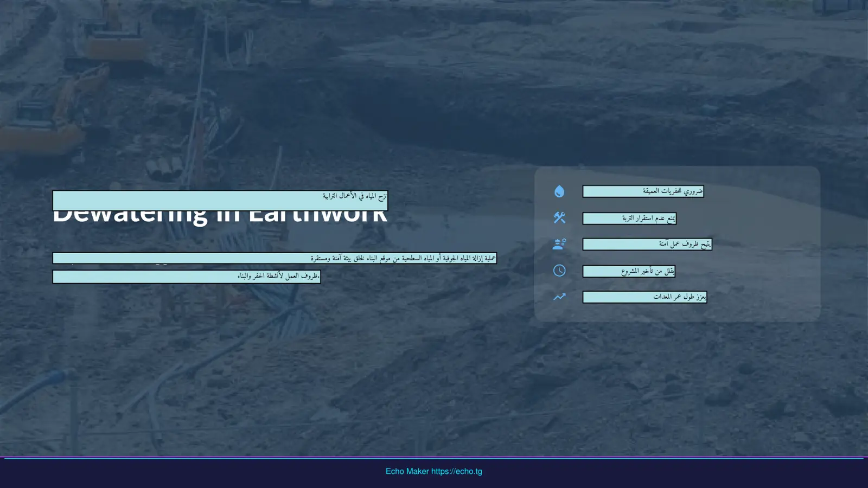Select the text box beside the trending arrow icon
868x488 pixels.
(644, 297)
